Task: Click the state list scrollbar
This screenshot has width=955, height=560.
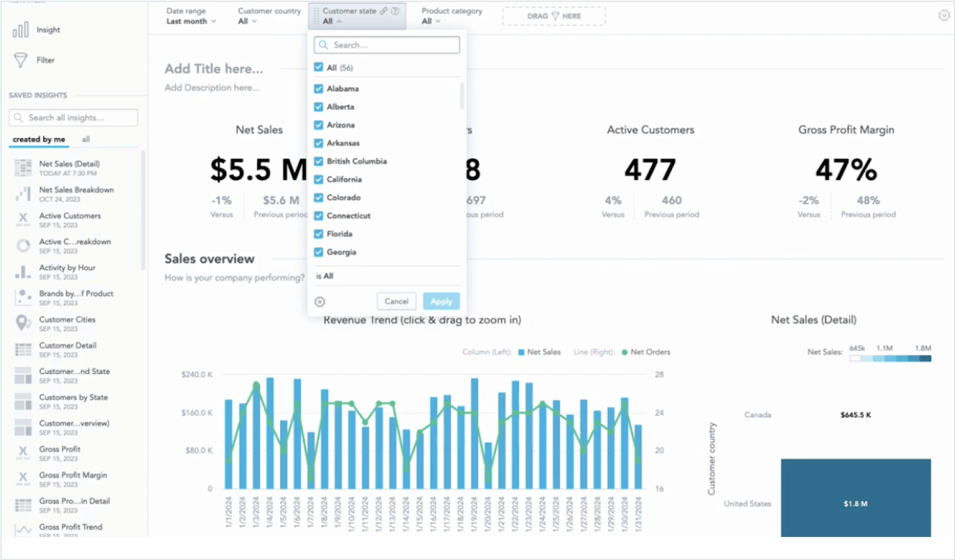Action: point(461,95)
